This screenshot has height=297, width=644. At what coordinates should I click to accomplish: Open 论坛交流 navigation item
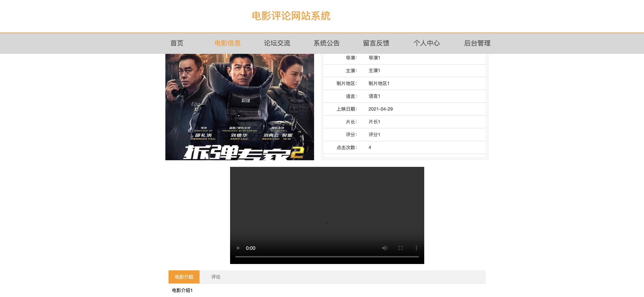point(277,43)
